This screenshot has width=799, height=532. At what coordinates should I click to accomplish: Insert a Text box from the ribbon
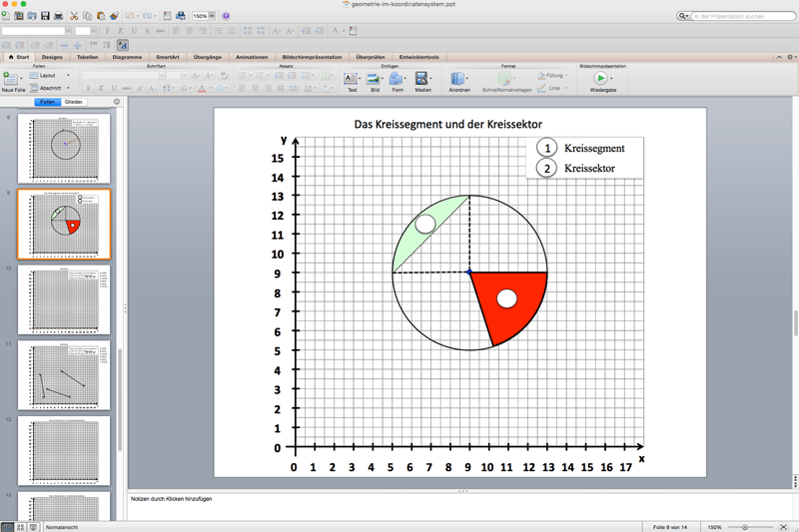point(351,81)
